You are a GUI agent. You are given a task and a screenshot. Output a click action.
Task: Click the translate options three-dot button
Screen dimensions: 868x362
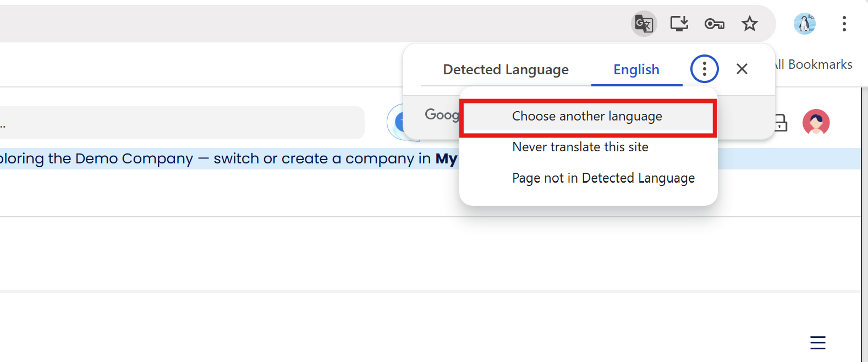(x=704, y=69)
